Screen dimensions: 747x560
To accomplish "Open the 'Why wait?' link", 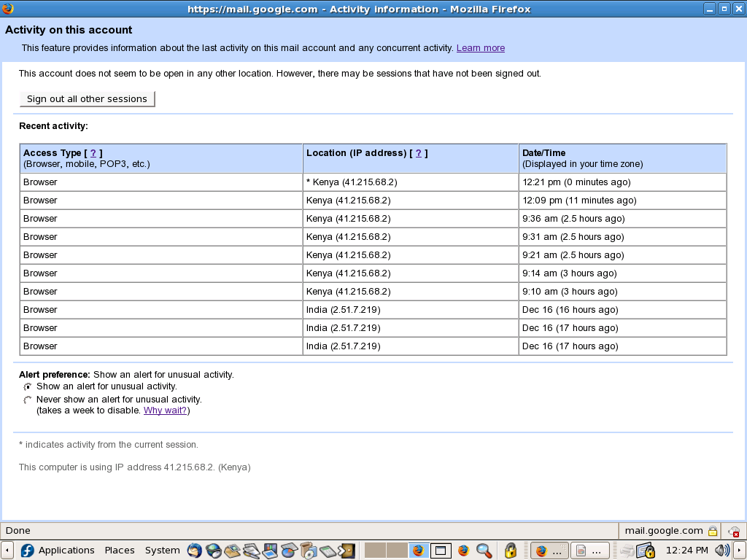I will click(165, 411).
